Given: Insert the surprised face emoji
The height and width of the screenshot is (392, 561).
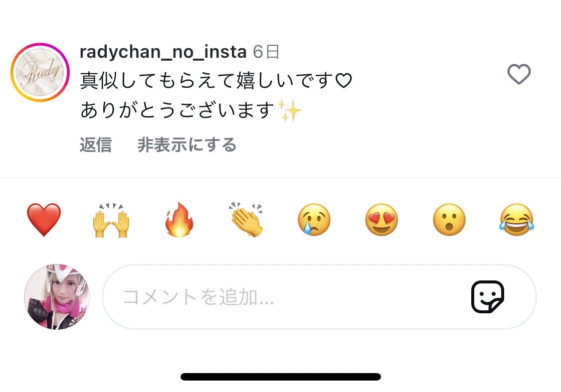Looking at the screenshot, I should coord(449,219).
